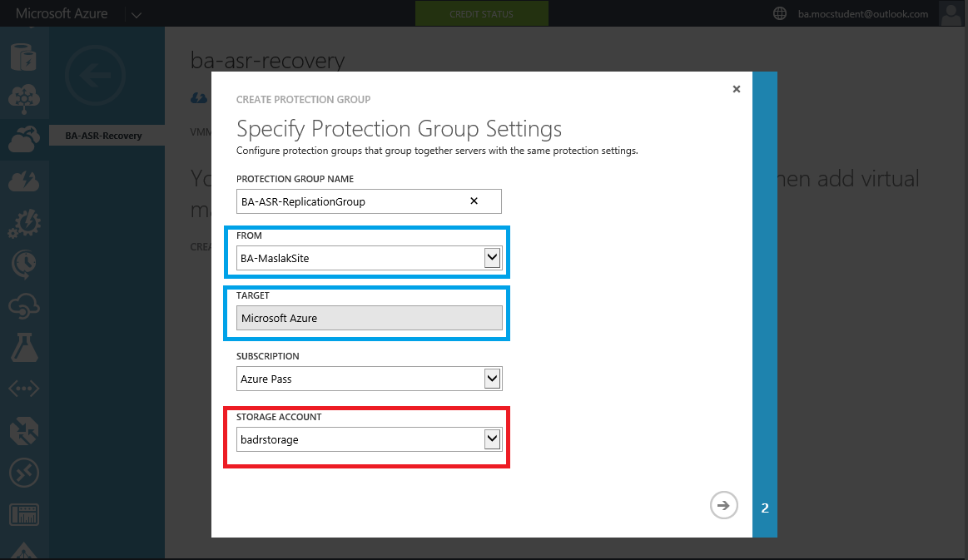This screenshot has width=968, height=560.
Task: Open the Scheduler clock icon in the sidebar
Action: point(24,265)
